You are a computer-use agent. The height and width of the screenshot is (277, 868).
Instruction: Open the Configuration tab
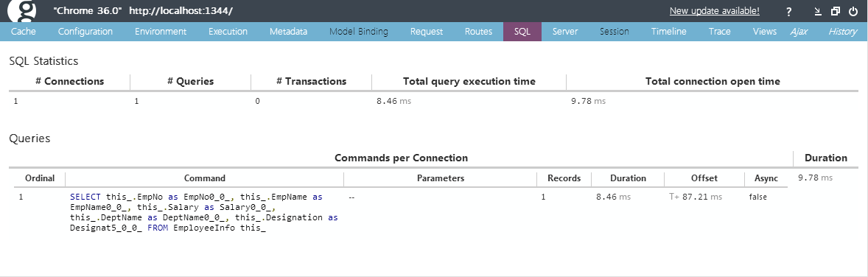coord(85,32)
